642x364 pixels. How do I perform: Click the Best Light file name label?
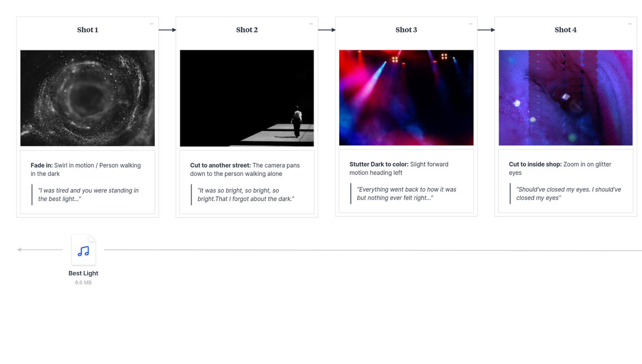tap(83, 273)
